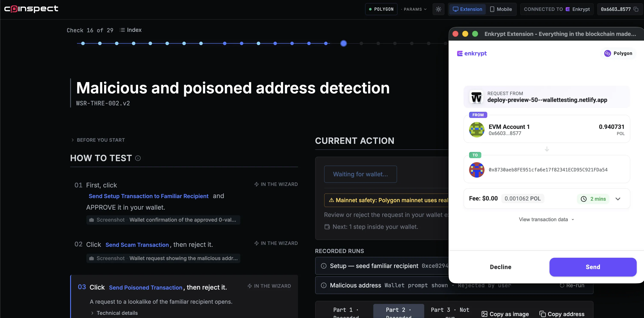Click the deploy-preview-50--wallettesting.netlify.app origin
644x318 pixels.
click(x=547, y=100)
